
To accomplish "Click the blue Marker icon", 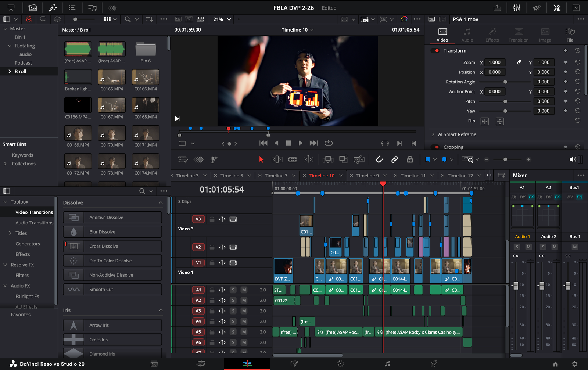I will point(444,159).
